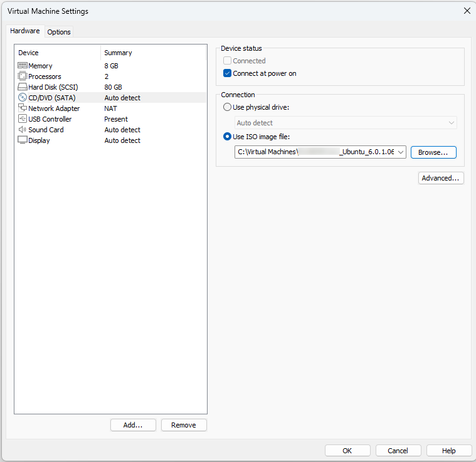
Task: Select the Hard Disk (SCSI) icon
Action: [23, 87]
